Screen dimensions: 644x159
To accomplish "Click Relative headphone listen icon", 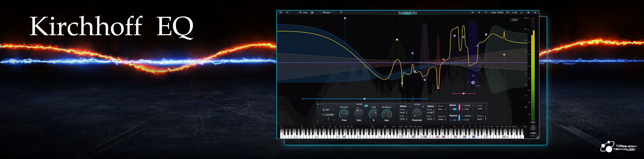I will tap(450, 120).
